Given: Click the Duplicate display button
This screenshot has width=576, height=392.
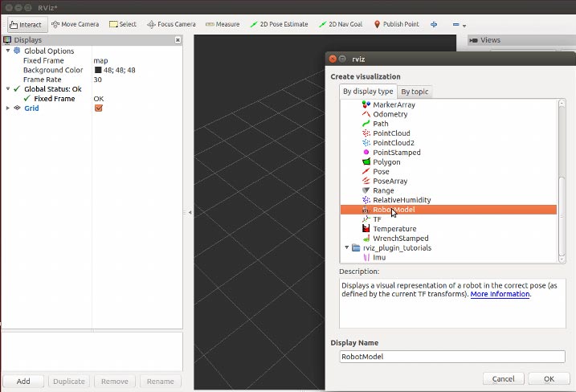Looking at the screenshot, I should pyautogui.click(x=69, y=382).
